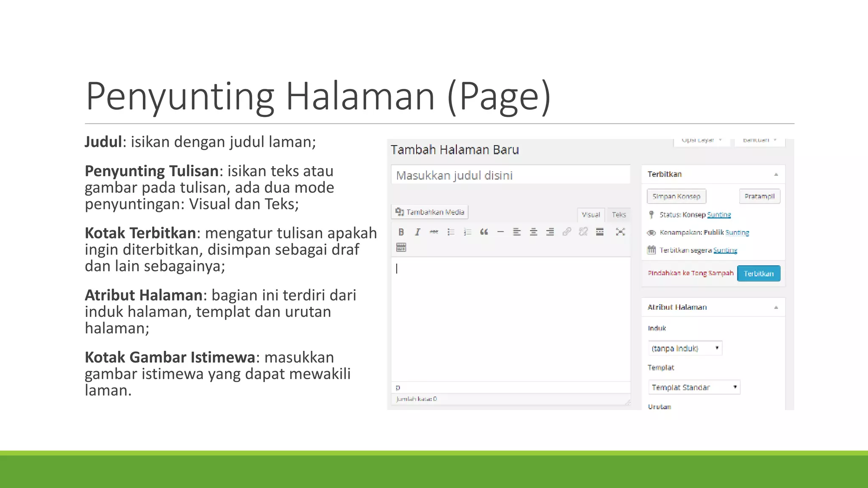Click Tambahkan Media button
868x488 pixels.
click(430, 212)
